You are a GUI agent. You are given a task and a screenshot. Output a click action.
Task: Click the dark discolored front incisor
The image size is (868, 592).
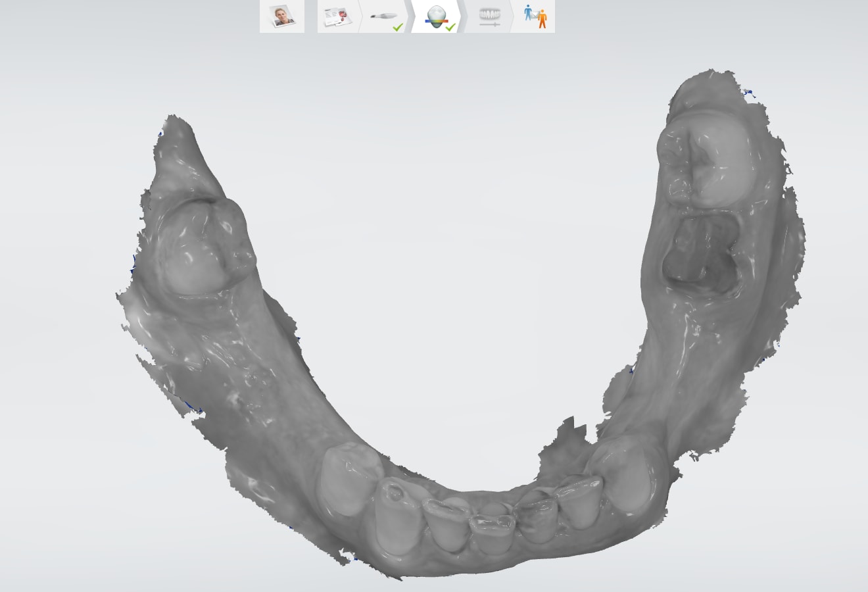(537, 520)
